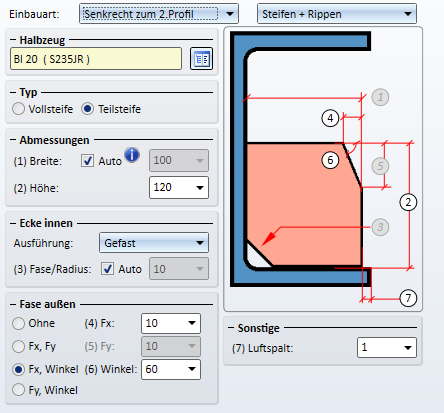Viewport: 444px width, 413px height.
Task: Click the '(7) Luftspalt:' label
Action: click(x=263, y=348)
